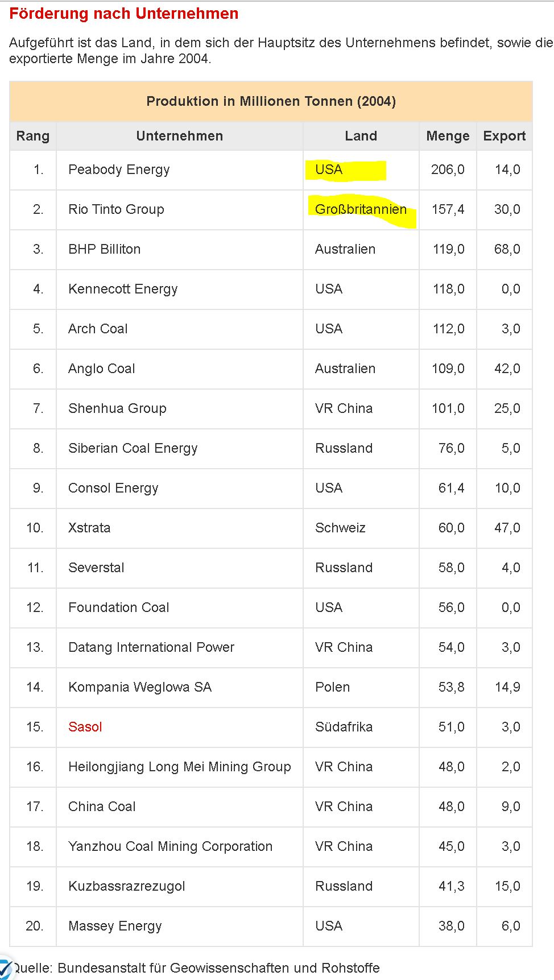Click the Quelle Bundesanstalt source text
This screenshot has height=980, width=554.
[x=196, y=968]
